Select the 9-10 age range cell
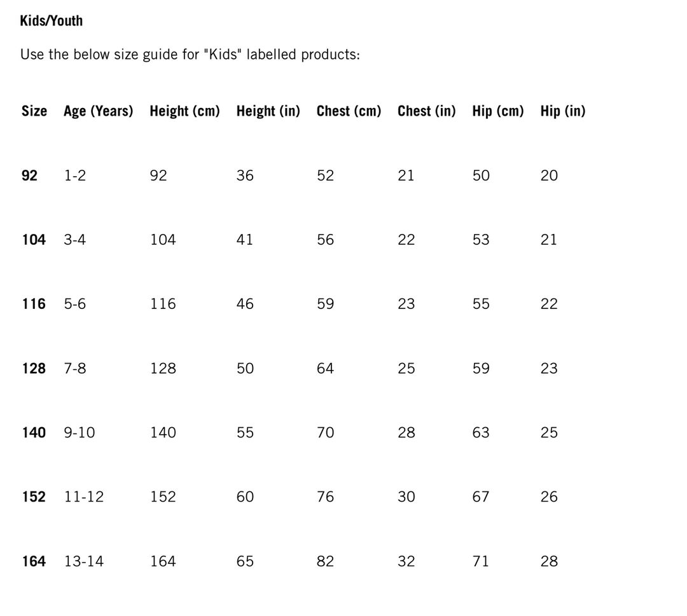The width and height of the screenshot is (687, 616). 80,432
